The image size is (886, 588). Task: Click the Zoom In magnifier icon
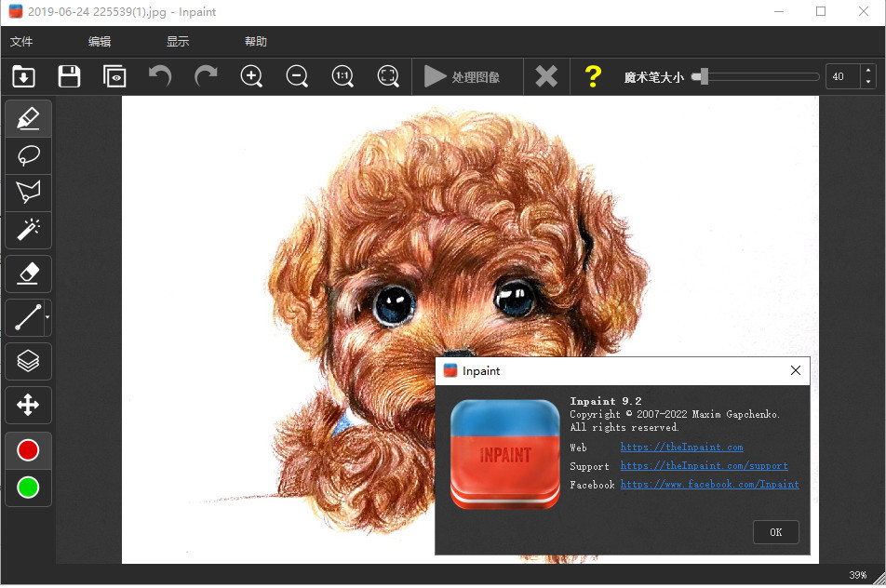(251, 76)
